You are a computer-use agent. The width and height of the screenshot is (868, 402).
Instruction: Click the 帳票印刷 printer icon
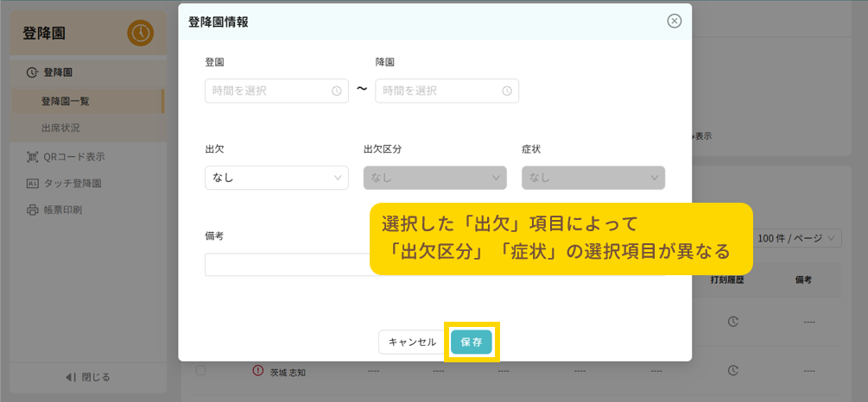[33, 210]
